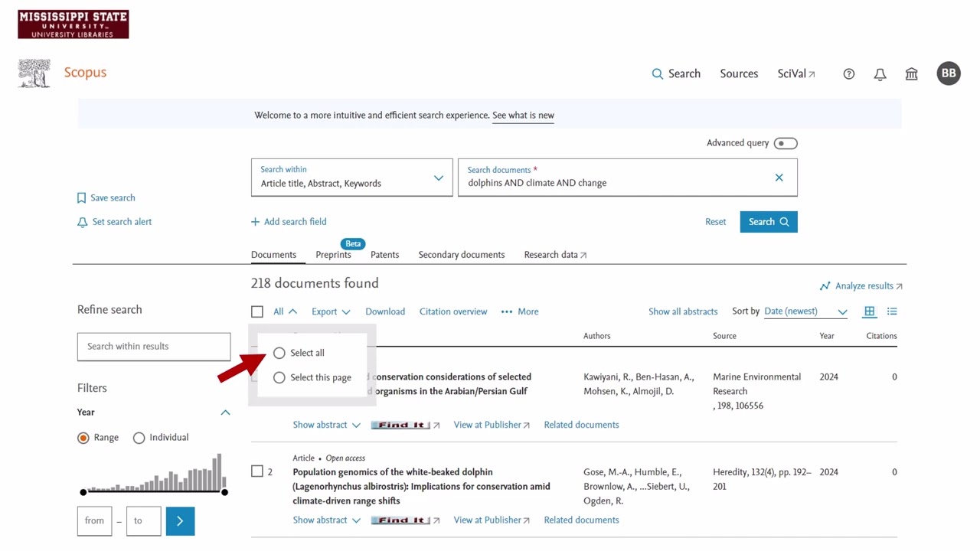This screenshot has width=980, height=551.
Task: Click the magnifier icon next to the header Search link
Action: point(658,74)
